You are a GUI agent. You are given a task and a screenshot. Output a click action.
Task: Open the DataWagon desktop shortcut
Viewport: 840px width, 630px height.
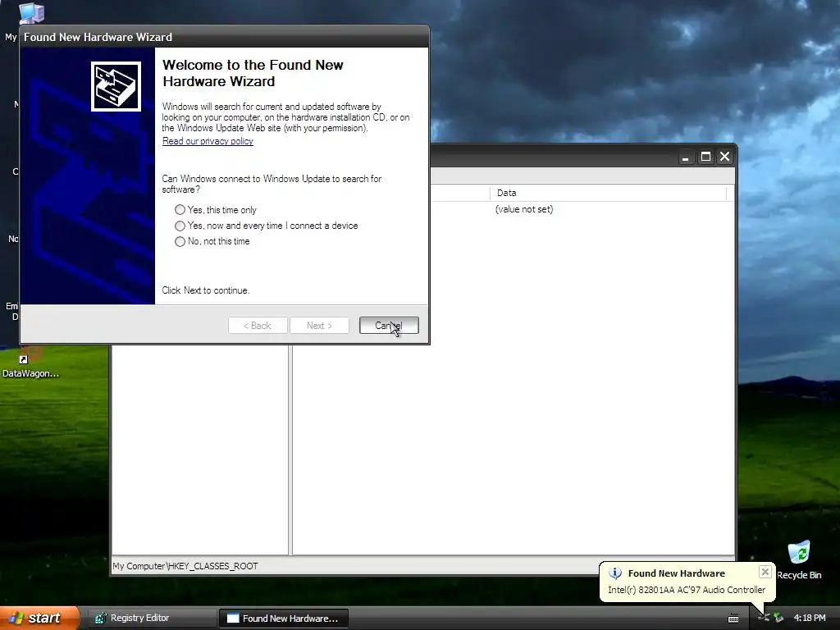click(30, 363)
